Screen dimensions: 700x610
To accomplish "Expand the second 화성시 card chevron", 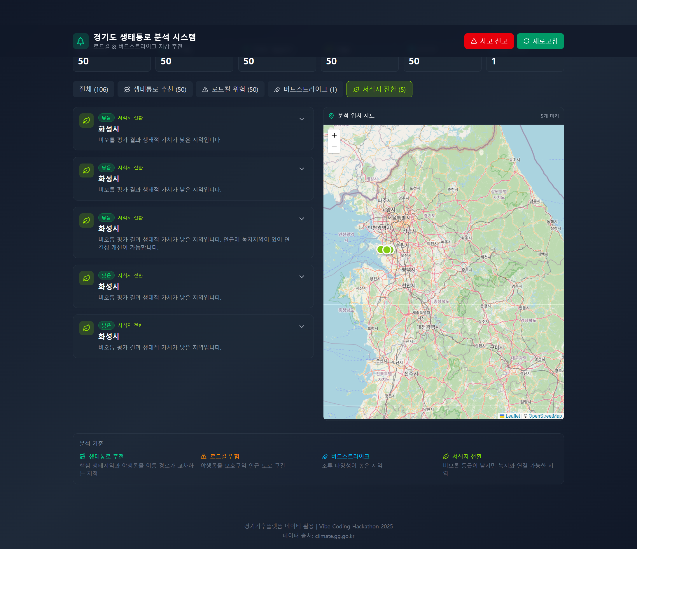I will click(x=302, y=169).
